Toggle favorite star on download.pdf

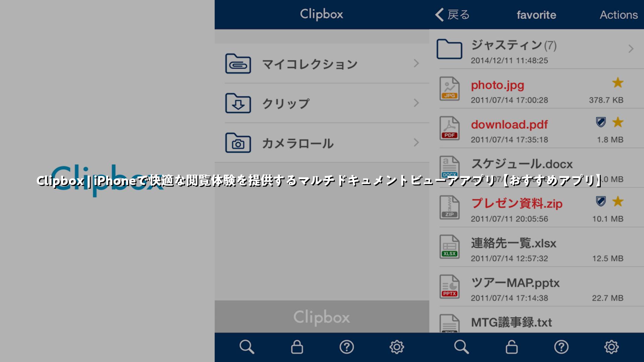[x=618, y=122]
